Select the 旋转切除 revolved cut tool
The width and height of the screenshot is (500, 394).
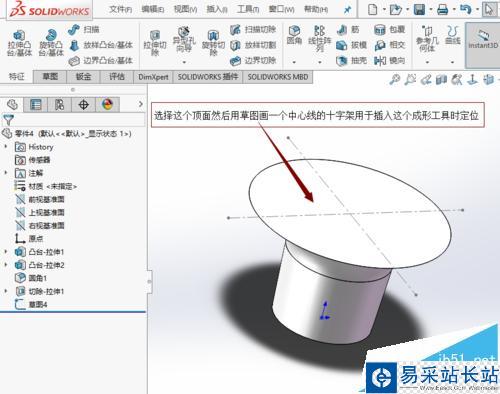tap(213, 43)
